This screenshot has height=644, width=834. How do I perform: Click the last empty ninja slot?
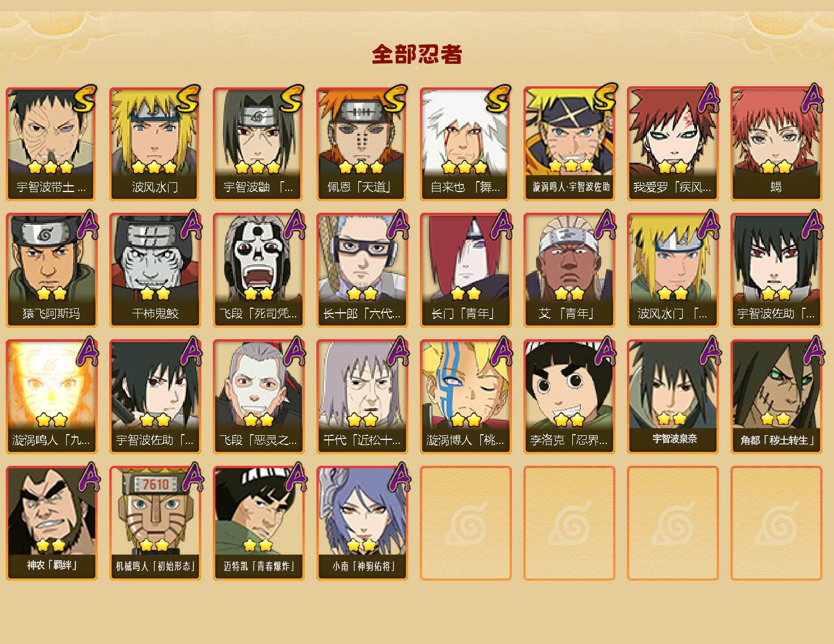pos(776,523)
